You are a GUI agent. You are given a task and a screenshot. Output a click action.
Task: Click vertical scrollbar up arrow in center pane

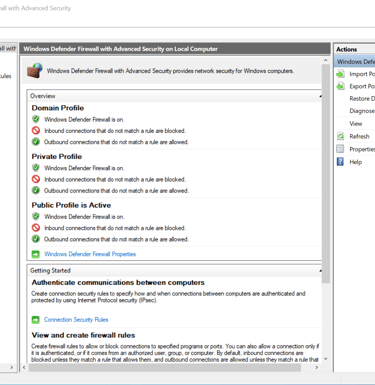(x=326, y=60)
